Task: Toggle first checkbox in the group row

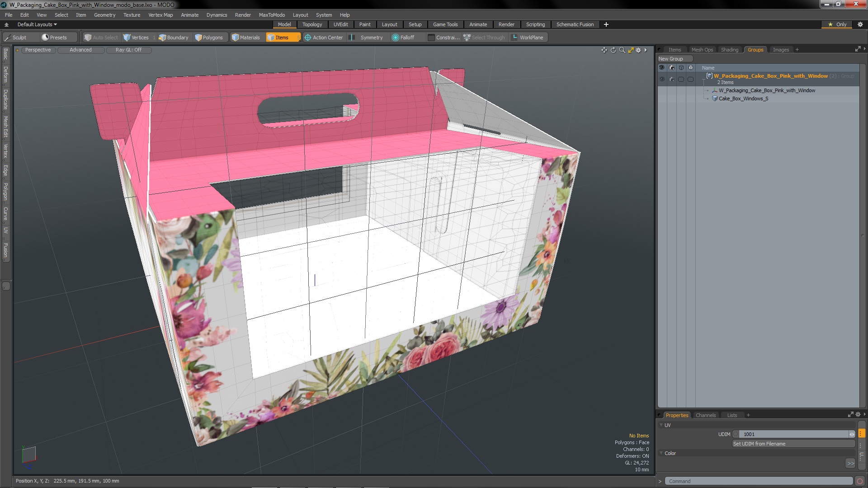Action: [681, 79]
